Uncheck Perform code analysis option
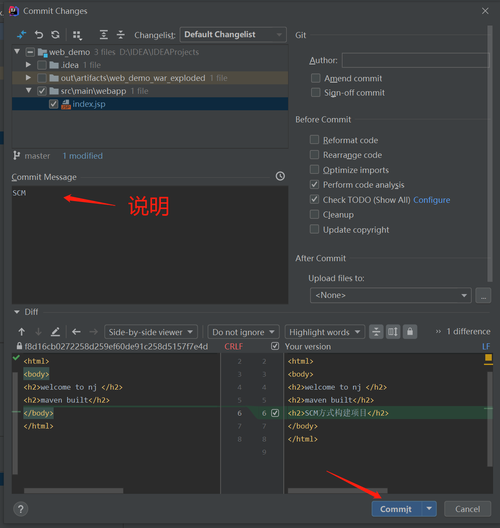 (x=314, y=185)
